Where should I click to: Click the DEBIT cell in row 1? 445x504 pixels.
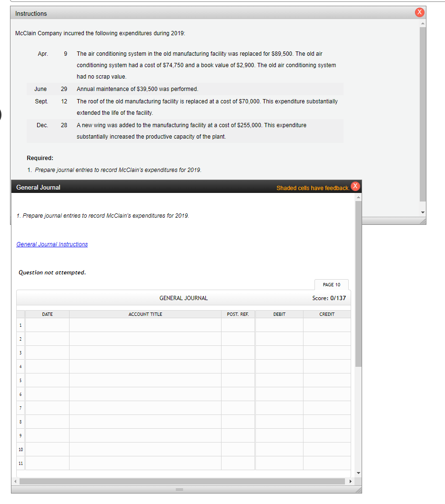click(279, 325)
